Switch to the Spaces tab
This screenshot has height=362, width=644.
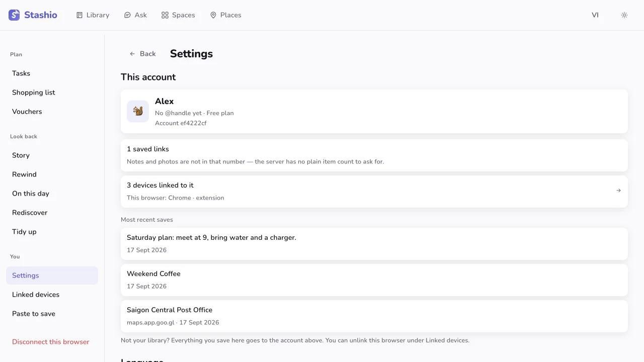(178, 15)
